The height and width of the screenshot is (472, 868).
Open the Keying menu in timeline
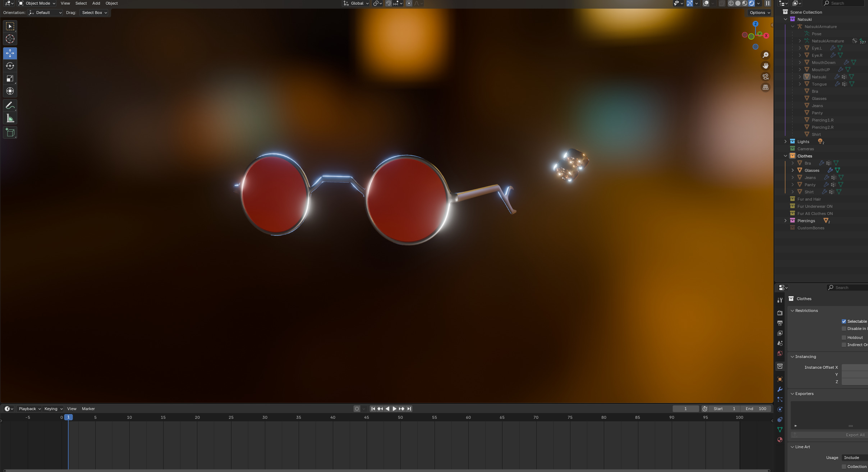click(x=53, y=409)
